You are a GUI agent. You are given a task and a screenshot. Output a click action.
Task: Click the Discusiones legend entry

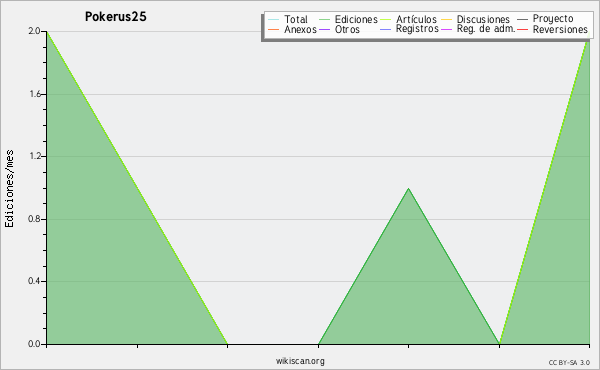click(475, 19)
